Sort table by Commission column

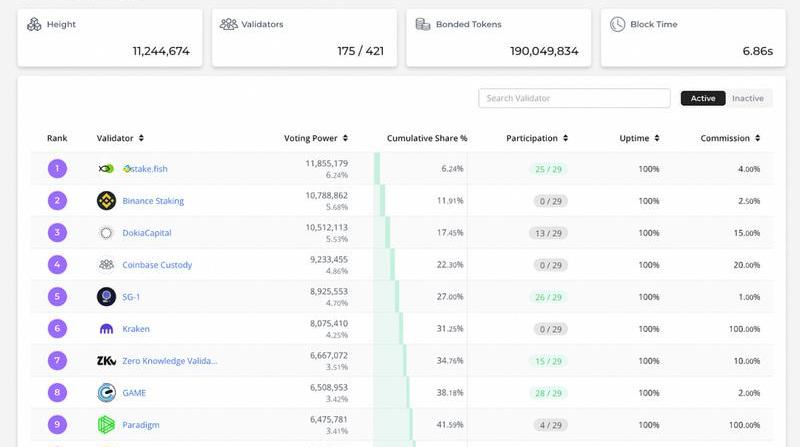729,138
